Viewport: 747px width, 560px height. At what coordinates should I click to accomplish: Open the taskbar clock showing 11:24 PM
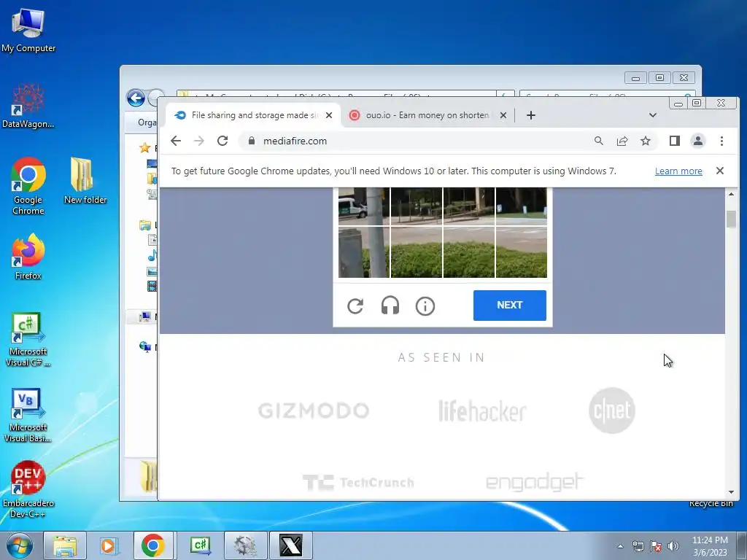coord(710,546)
